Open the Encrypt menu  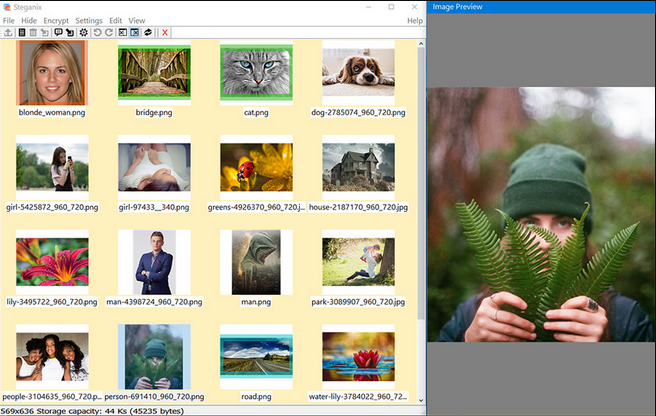(x=56, y=21)
